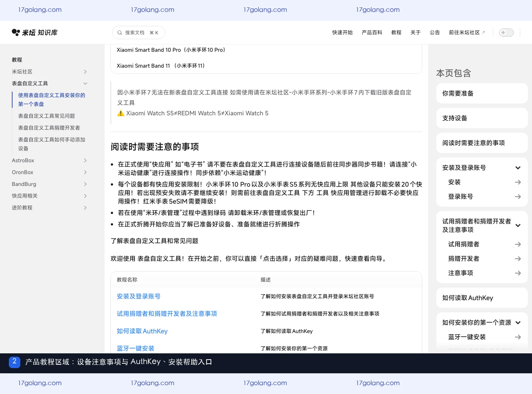Click the arrow icon beside 安装
Image resolution: width=532 pixels, height=394 pixels.
[x=518, y=182]
